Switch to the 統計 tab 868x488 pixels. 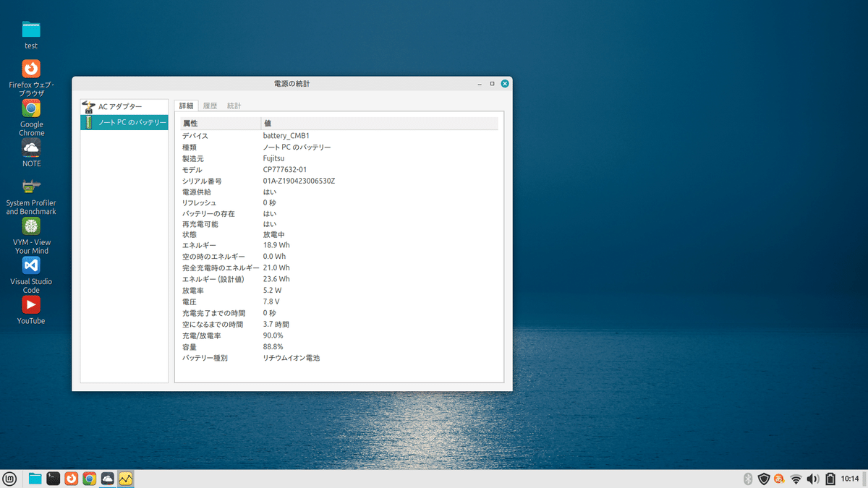point(234,106)
